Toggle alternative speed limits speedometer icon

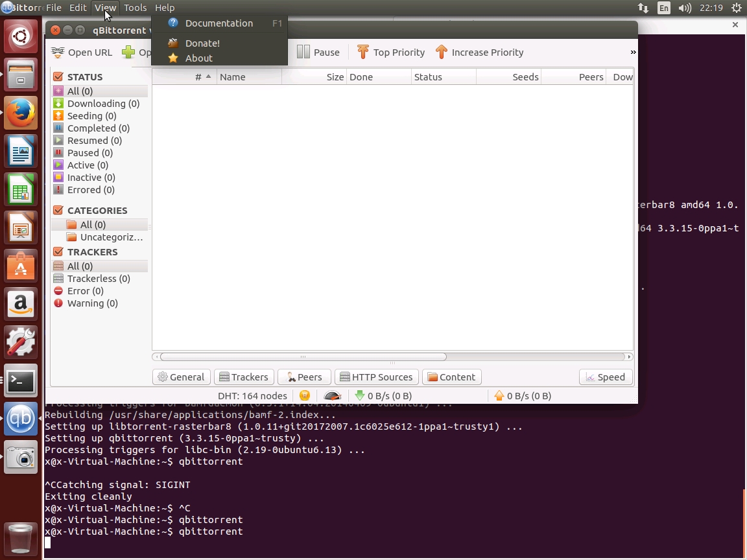[332, 396]
